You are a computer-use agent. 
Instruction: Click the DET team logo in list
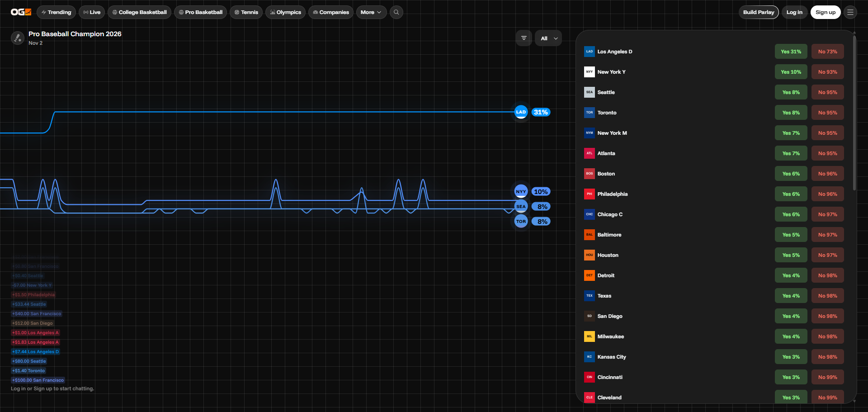(590, 275)
